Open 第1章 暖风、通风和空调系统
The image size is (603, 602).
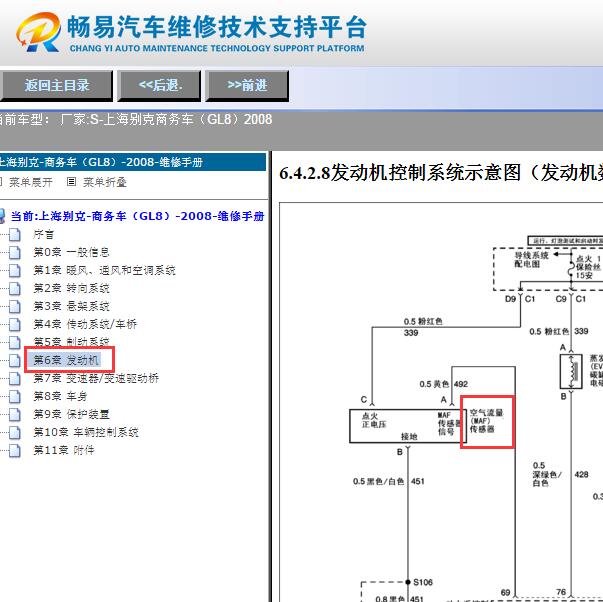(x=104, y=270)
